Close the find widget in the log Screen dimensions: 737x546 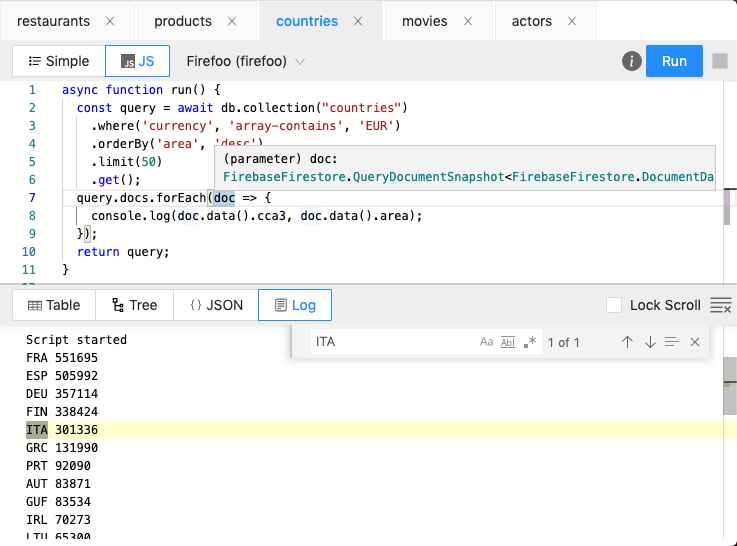point(695,342)
